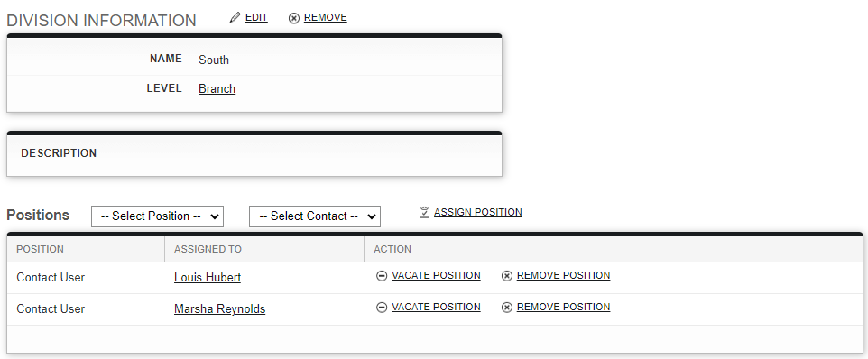This screenshot has width=868, height=359.
Task: Click the vacate minus icon in Marsha Reynolds row
Action: (382, 308)
